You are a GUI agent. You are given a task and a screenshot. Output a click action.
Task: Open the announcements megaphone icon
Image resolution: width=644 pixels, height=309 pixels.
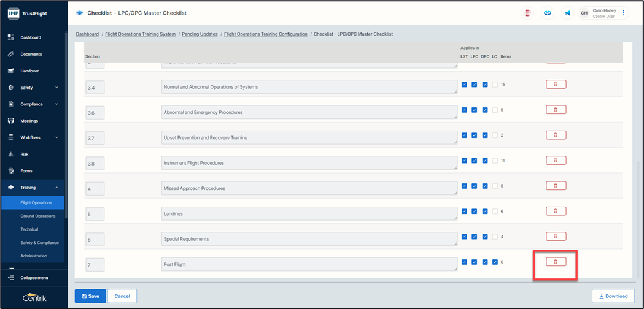567,13
